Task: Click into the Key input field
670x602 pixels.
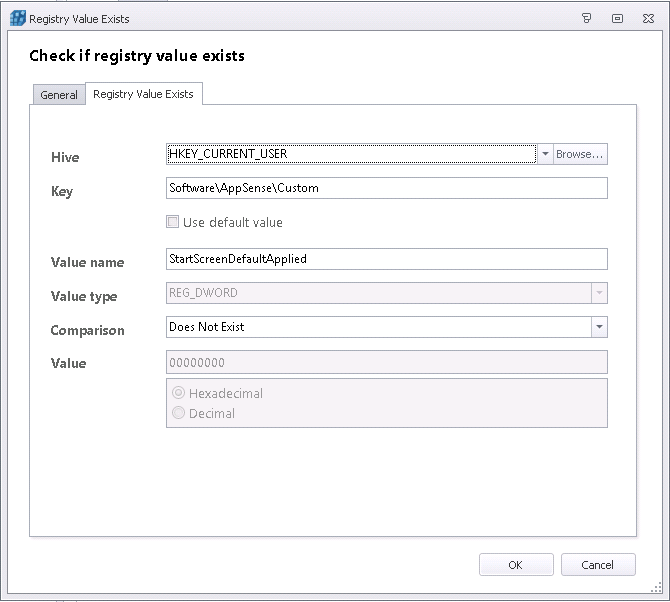Action: click(x=386, y=188)
